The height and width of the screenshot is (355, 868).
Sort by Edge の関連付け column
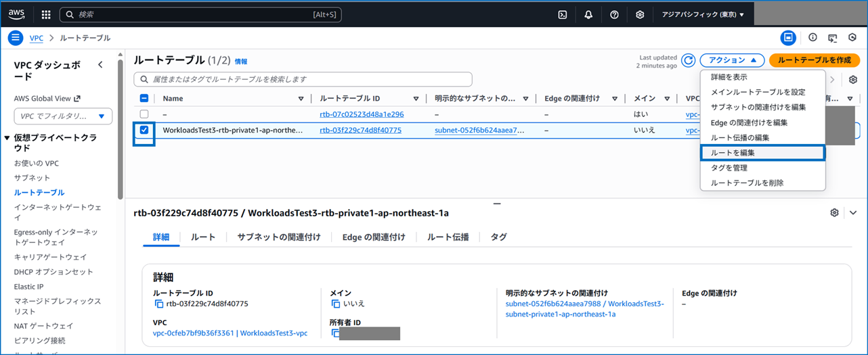click(x=615, y=99)
